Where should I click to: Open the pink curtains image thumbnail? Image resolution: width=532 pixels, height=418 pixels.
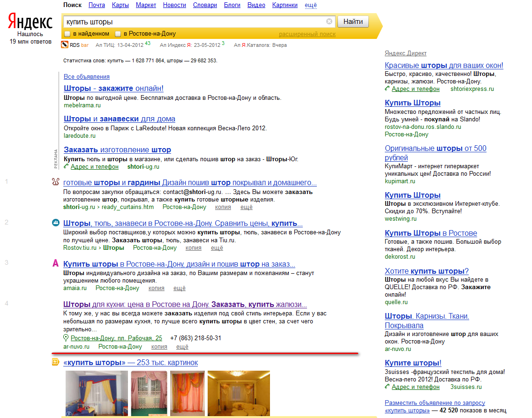[149, 393]
